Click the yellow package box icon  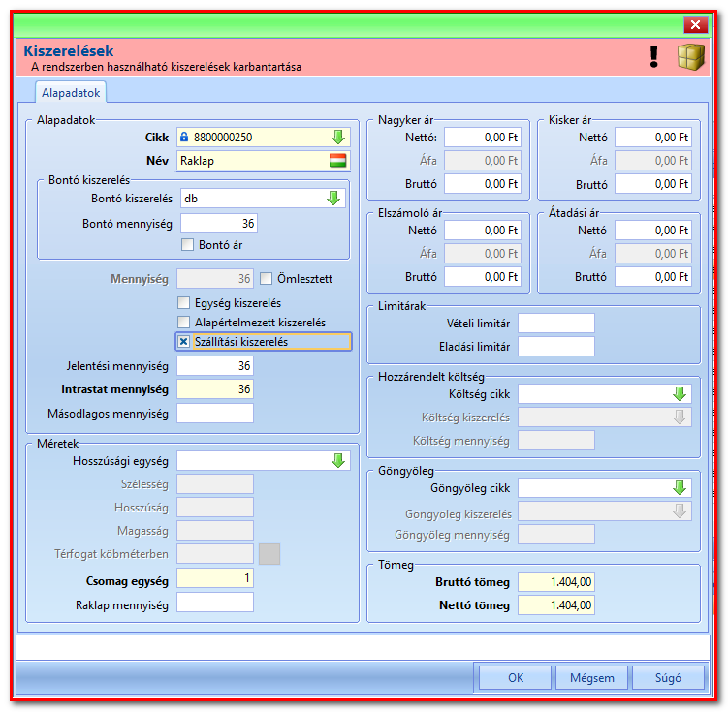pyautogui.click(x=690, y=56)
